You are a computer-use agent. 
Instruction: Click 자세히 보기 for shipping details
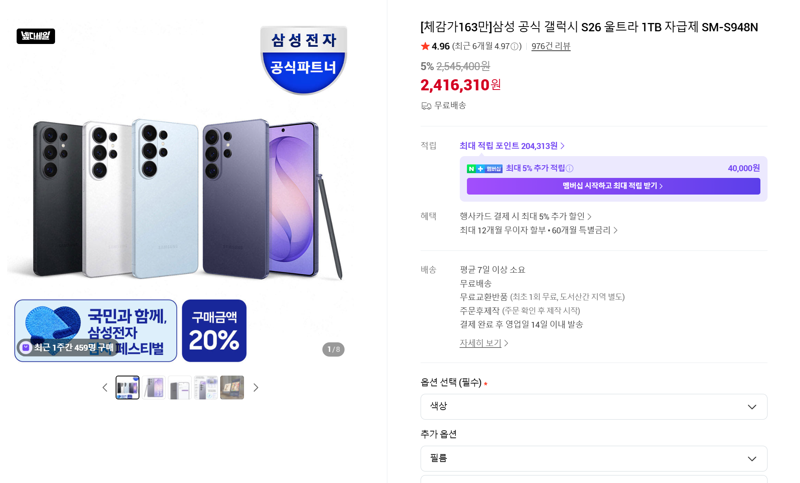(x=484, y=343)
